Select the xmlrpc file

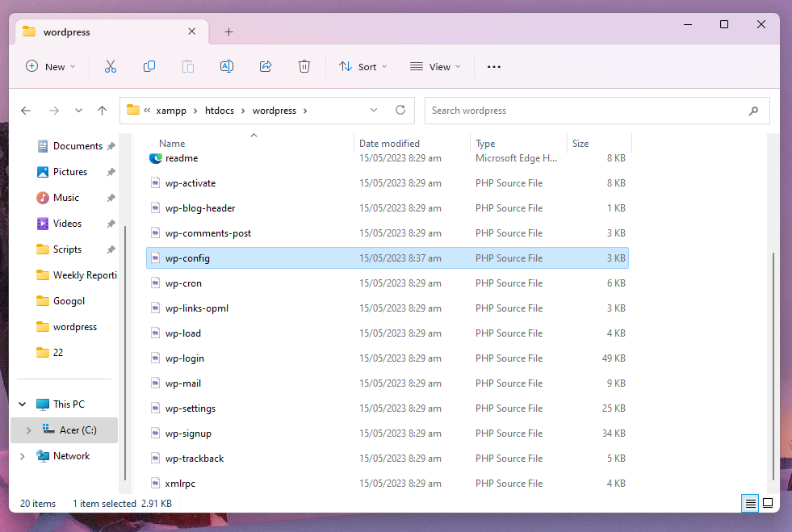pyautogui.click(x=388, y=484)
